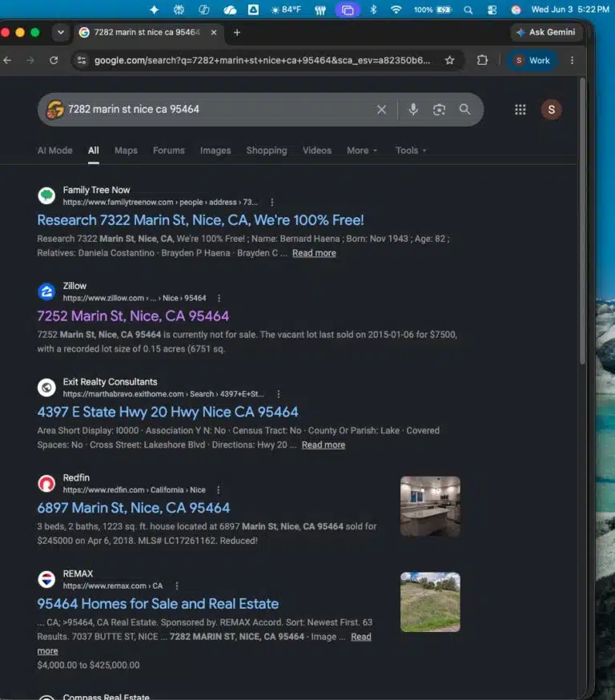This screenshot has width=615, height=700.
Task: Click the Ask Gemini button
Action: point(546,32)
